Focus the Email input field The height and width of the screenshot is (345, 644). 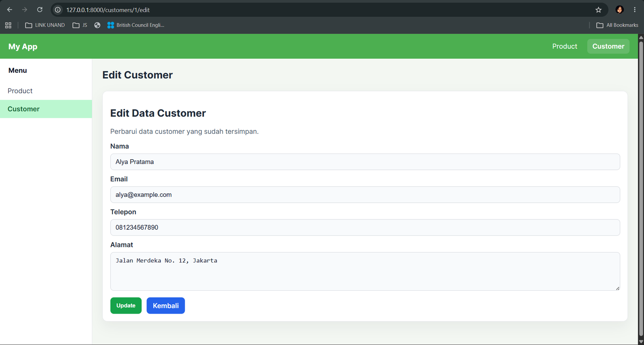click(x=365, y=195)
